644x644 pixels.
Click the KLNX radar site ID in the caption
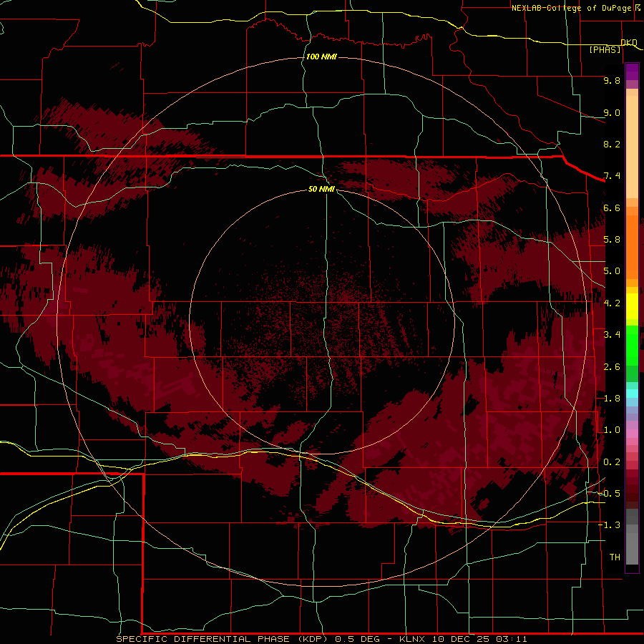click(413, 639)
